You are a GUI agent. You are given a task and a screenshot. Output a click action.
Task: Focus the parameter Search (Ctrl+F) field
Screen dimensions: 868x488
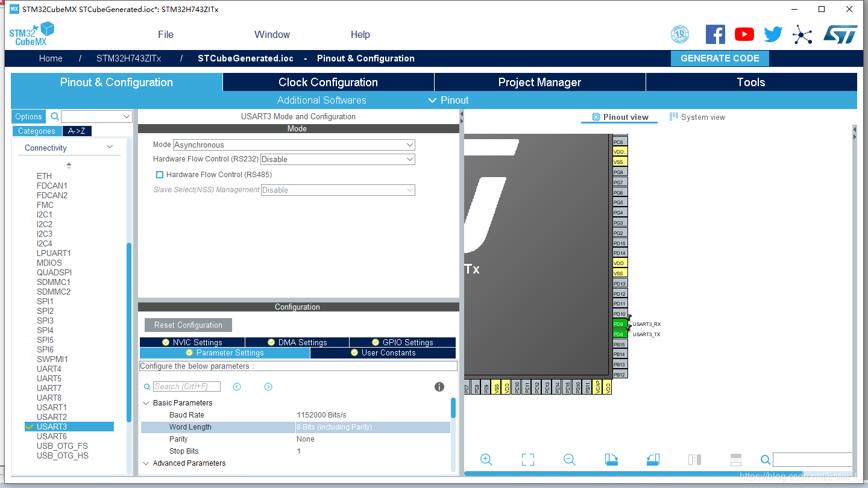(187, 387)
